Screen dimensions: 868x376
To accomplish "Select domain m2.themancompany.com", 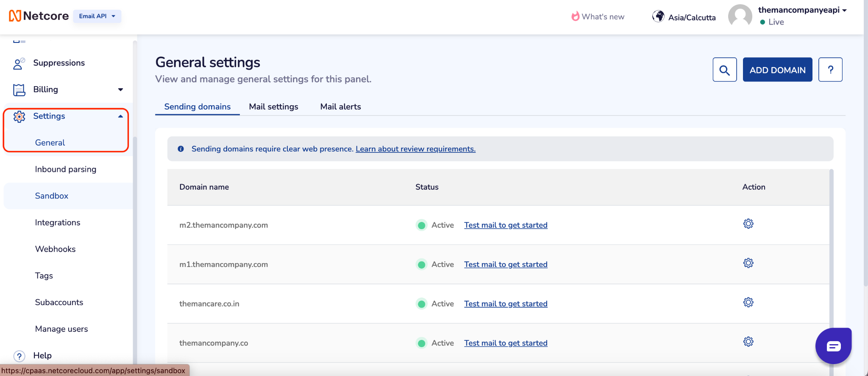I will click(224, 225).
